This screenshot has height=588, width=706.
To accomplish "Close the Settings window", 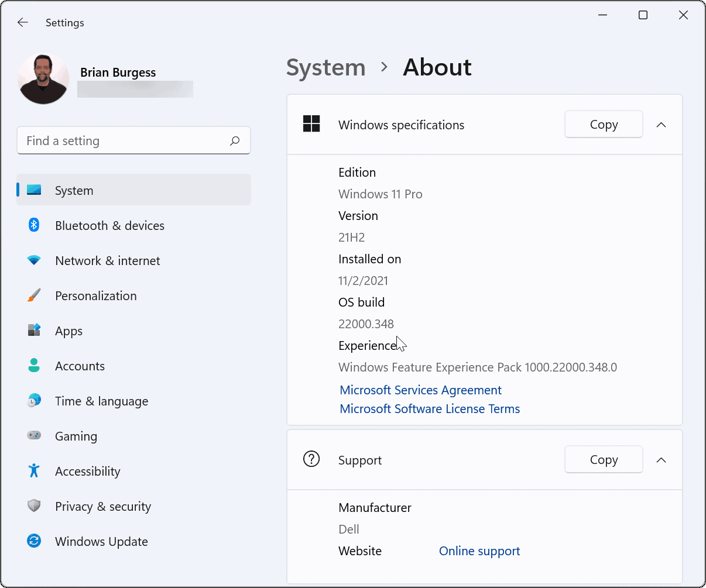I will pyautogui.click(x=683, y=15).
